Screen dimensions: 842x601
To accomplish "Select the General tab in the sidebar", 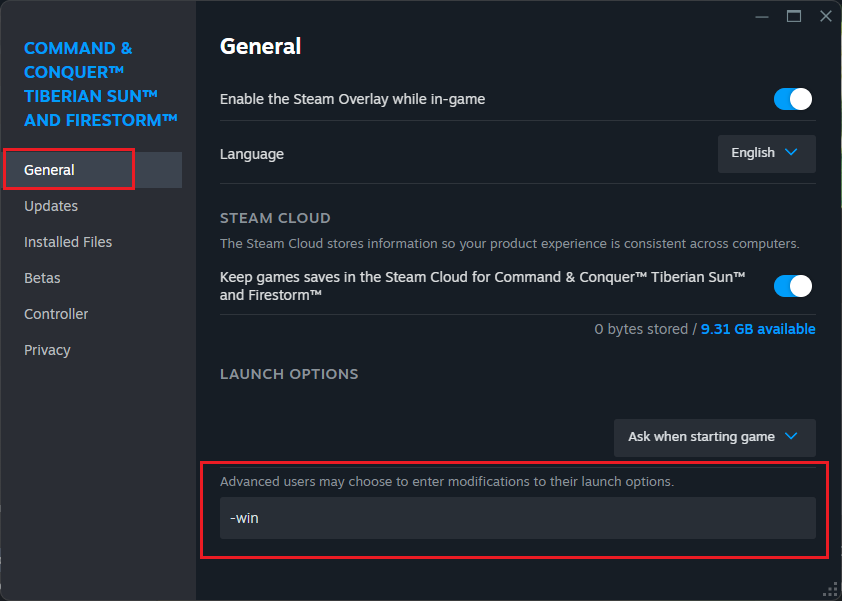I will click(50, 170).
